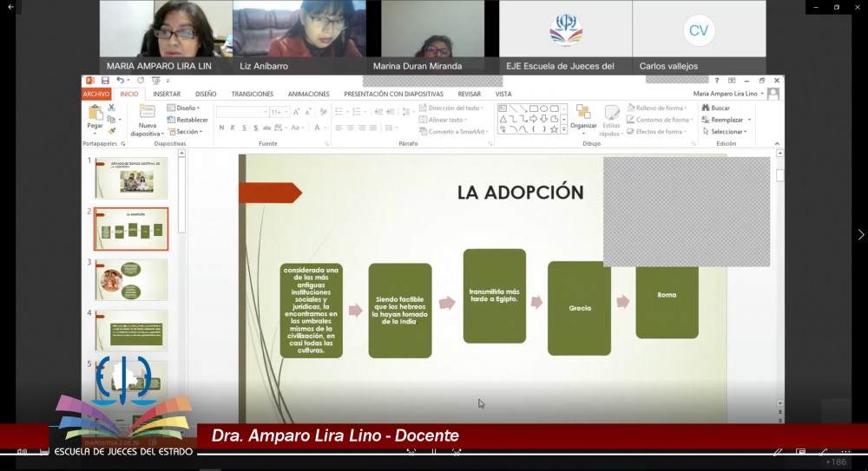
Task: Click the Save icon in quick access toolbar
Action: pos(105,81)
